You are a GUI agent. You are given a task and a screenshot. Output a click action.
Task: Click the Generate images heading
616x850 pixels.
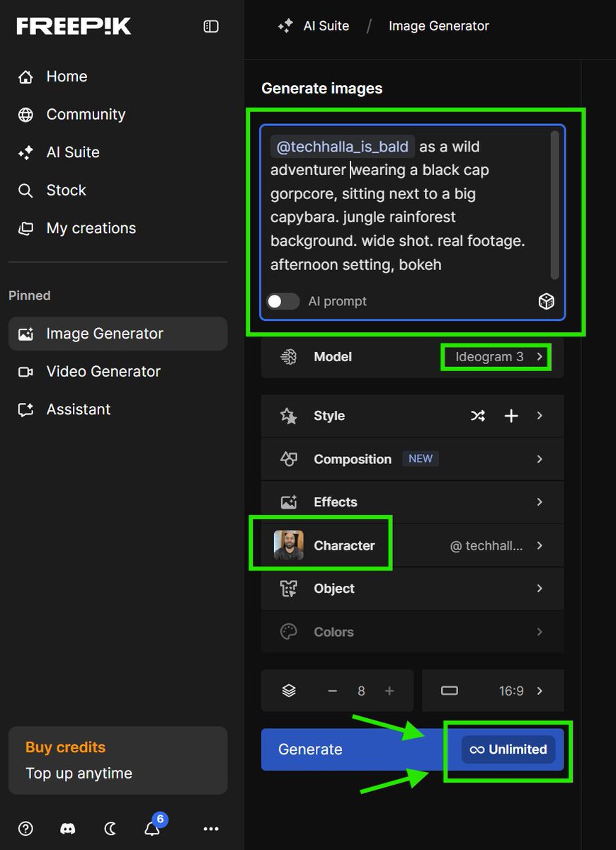click(322, 89)
